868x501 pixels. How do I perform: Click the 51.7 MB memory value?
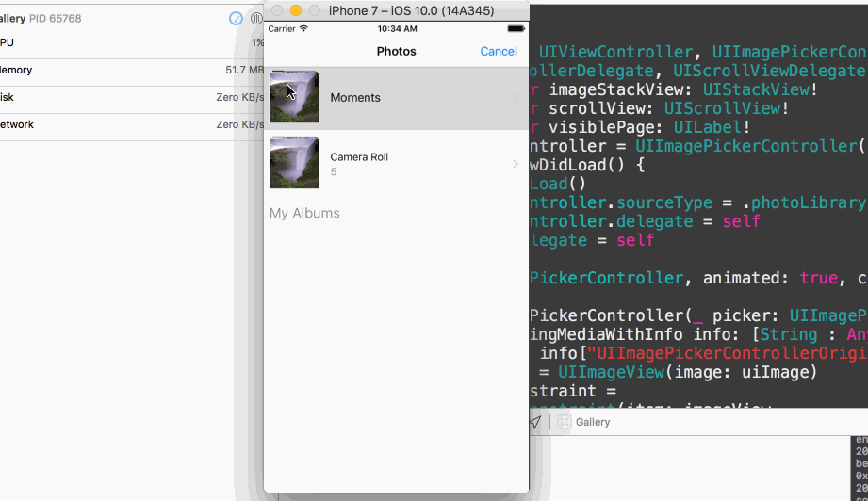coord(244,71)
